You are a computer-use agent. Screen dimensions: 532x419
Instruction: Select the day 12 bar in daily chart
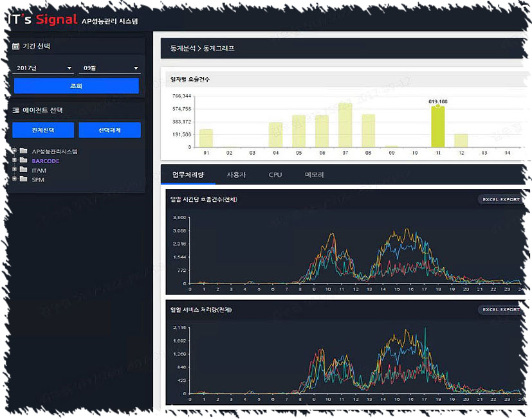pos(461,141)
